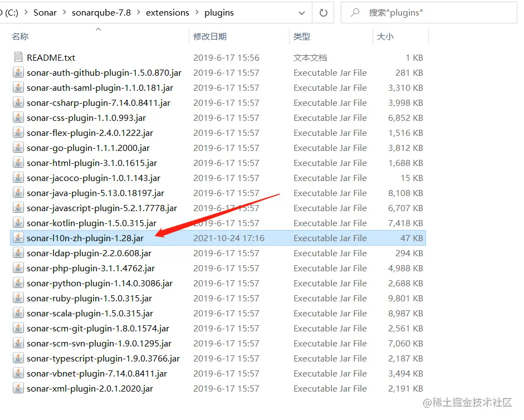The image size is (524, 420).
Task: Focus the 搜索"plugins" search box
Action: [x=429, y=13]
